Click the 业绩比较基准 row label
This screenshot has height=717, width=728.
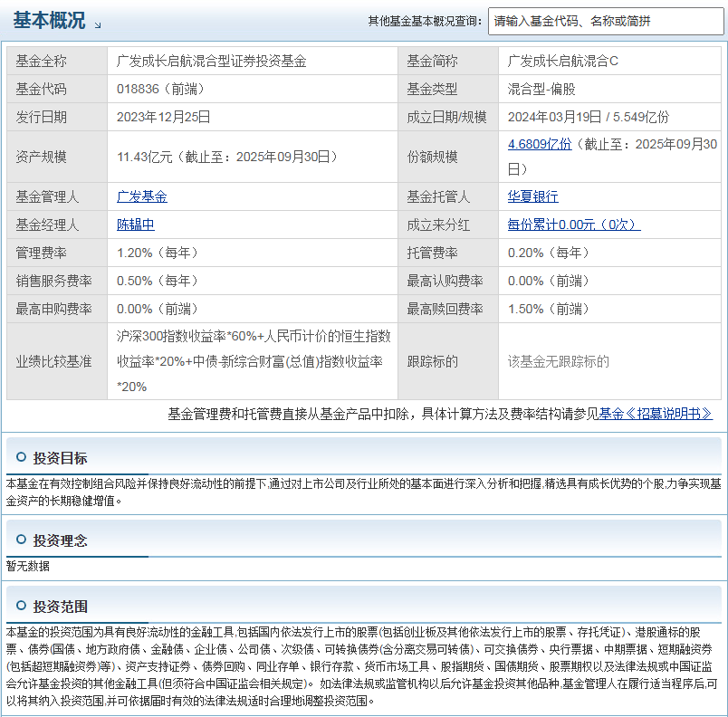(53, 361)
